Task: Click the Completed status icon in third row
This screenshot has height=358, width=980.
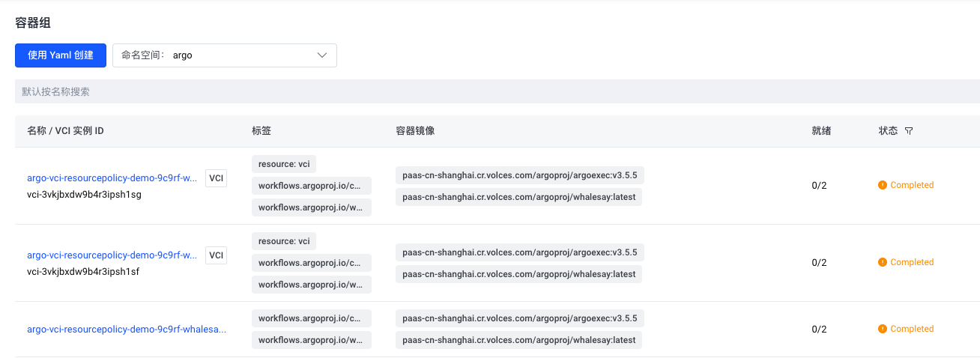Action: click(883, 329)
